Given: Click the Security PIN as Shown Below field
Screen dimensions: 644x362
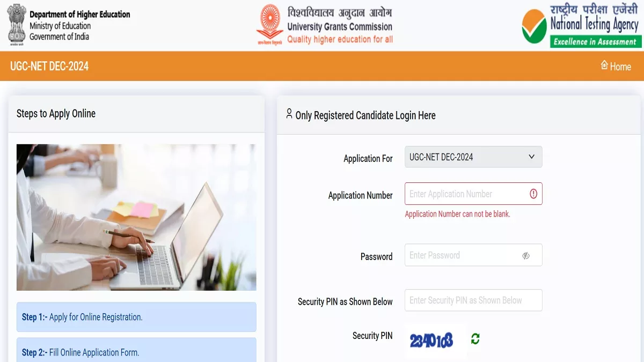Looking at the screenshot, I should 473,300.
